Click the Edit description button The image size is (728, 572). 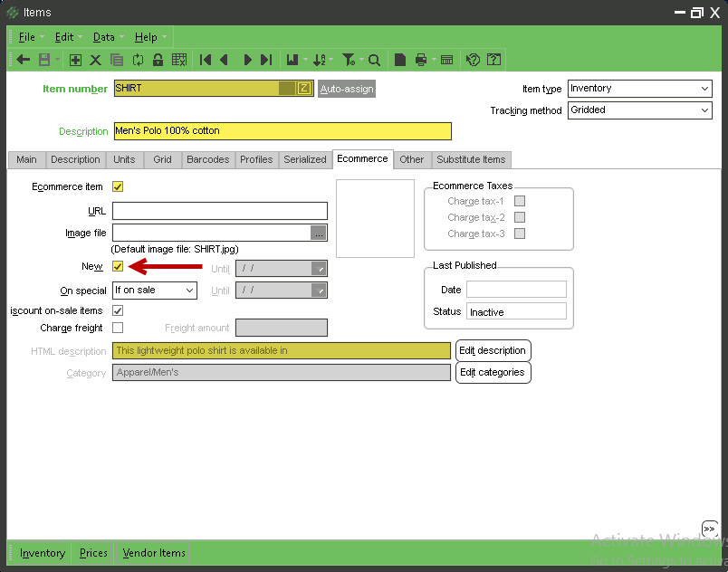tap(493, 351)
